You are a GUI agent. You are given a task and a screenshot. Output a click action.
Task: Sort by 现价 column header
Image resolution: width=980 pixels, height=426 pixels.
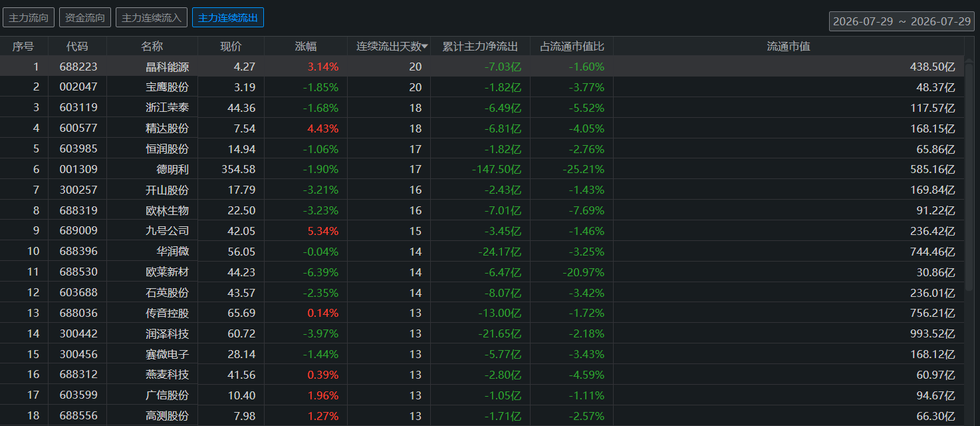(231, 47)
